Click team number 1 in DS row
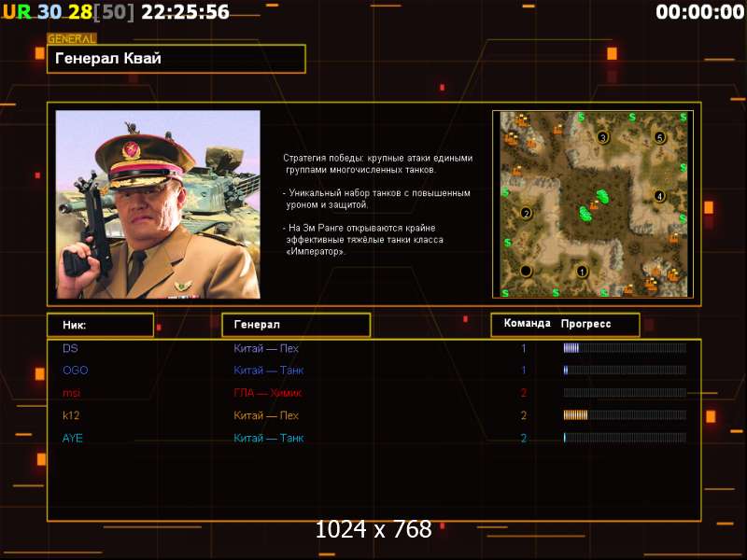Viewport: 747px width, 560px height. tap(524, 348)
